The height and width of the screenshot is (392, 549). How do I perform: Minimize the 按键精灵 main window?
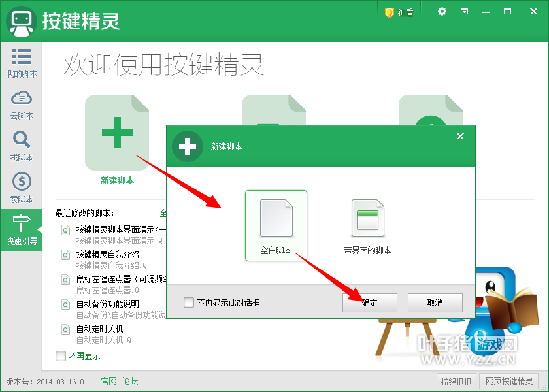point(486,12)
